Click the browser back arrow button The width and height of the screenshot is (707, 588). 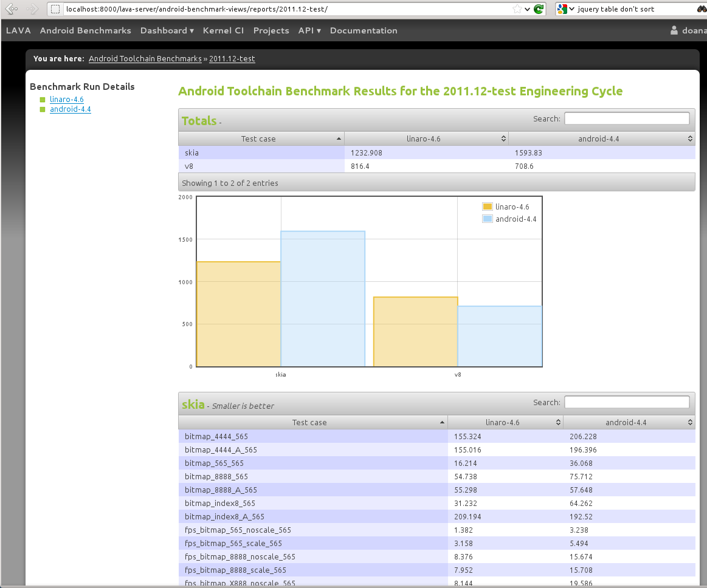12,9
